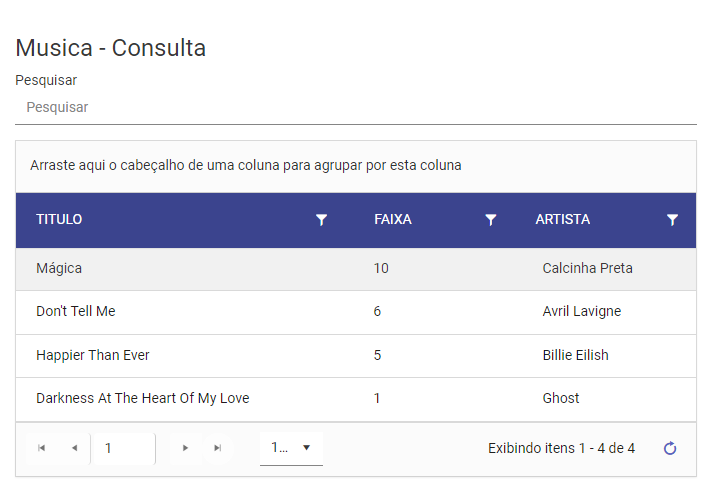712x492 pixels.
Task: Sort by the TITULO column header
Action: tap(59, 220)
